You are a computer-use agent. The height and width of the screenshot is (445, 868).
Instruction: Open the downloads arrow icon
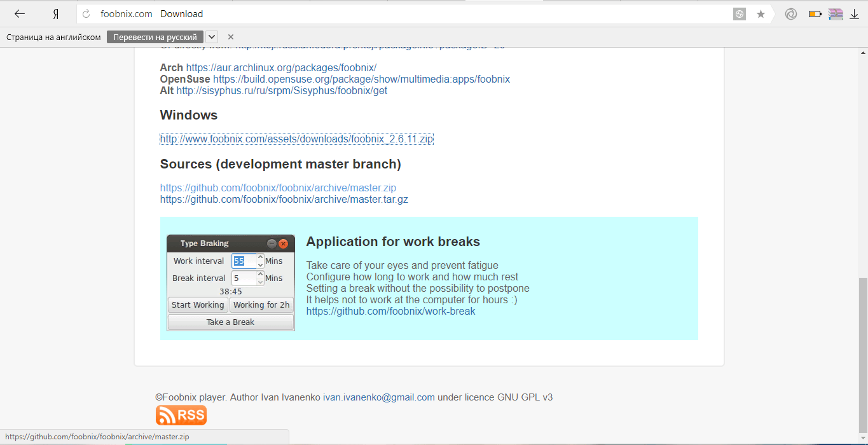(855, 14)
